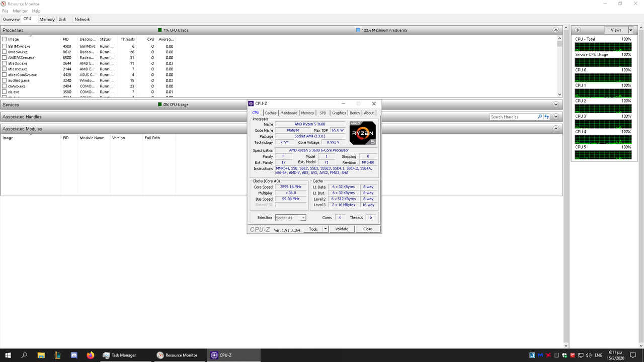
Task: Open League of Legends taskbar icon
Action: (57, 355)
